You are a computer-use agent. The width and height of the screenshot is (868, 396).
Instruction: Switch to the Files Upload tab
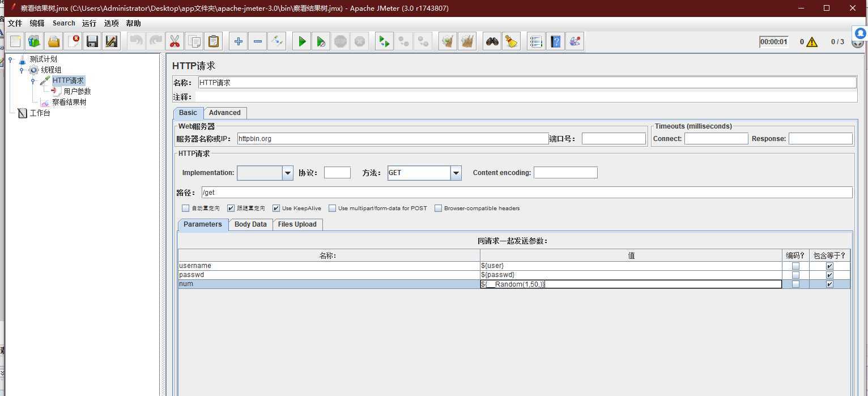297,224
